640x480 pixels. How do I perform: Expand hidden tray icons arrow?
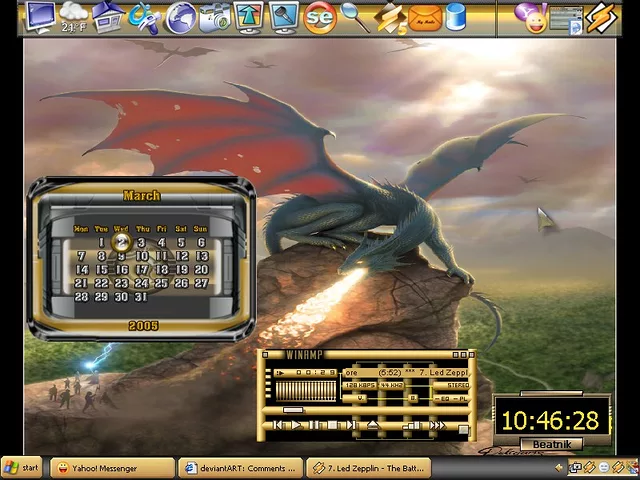(x=560, y=468)
